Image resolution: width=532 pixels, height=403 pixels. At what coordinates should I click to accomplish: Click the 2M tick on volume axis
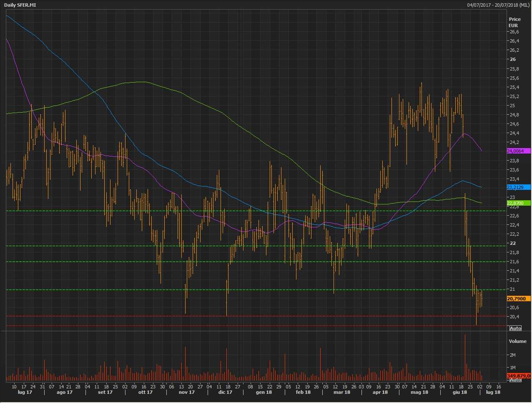coord(512,355)
